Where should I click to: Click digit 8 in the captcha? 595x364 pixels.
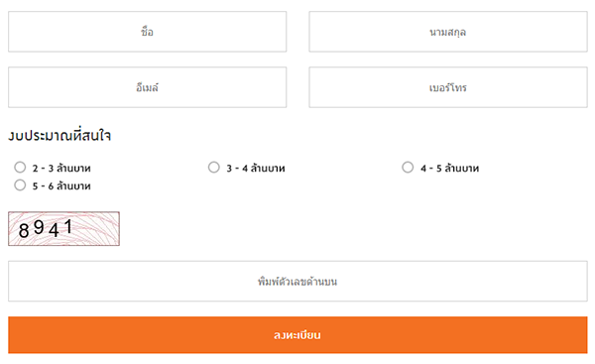pyautogui.click(x=24, y=231)
